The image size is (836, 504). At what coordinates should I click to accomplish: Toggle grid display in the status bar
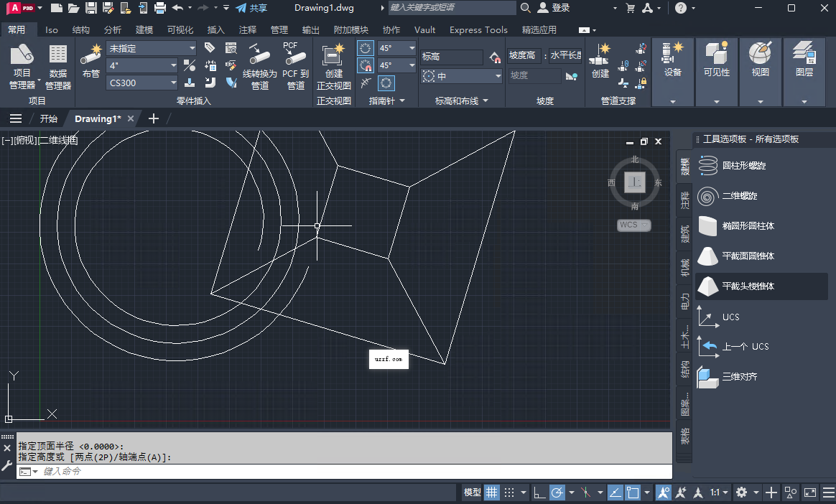coord(491,492)
